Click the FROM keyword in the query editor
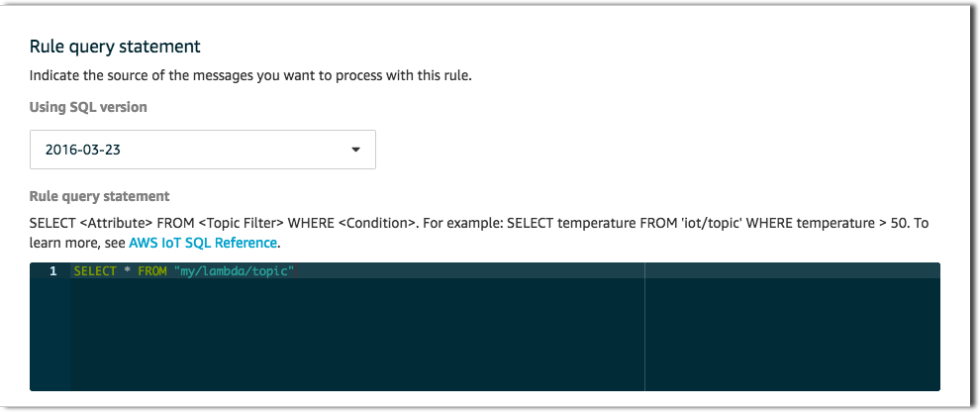 (x=151, y=271)
